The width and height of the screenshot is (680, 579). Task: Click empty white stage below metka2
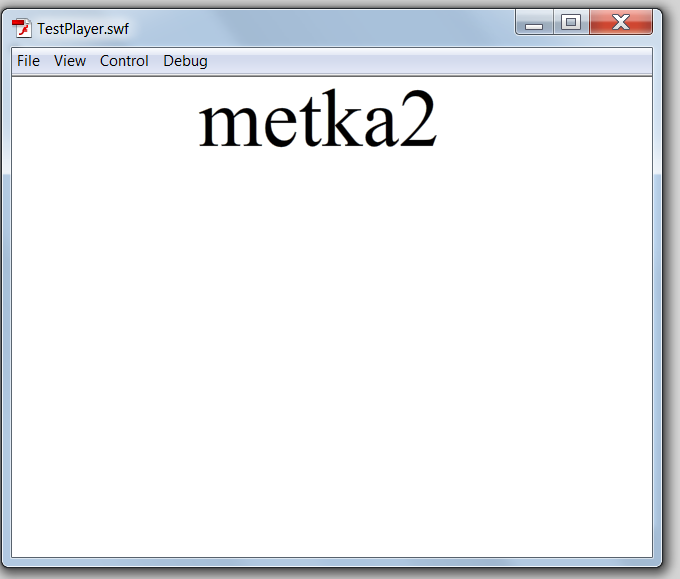pyautogui.click(x=330, y=350)
